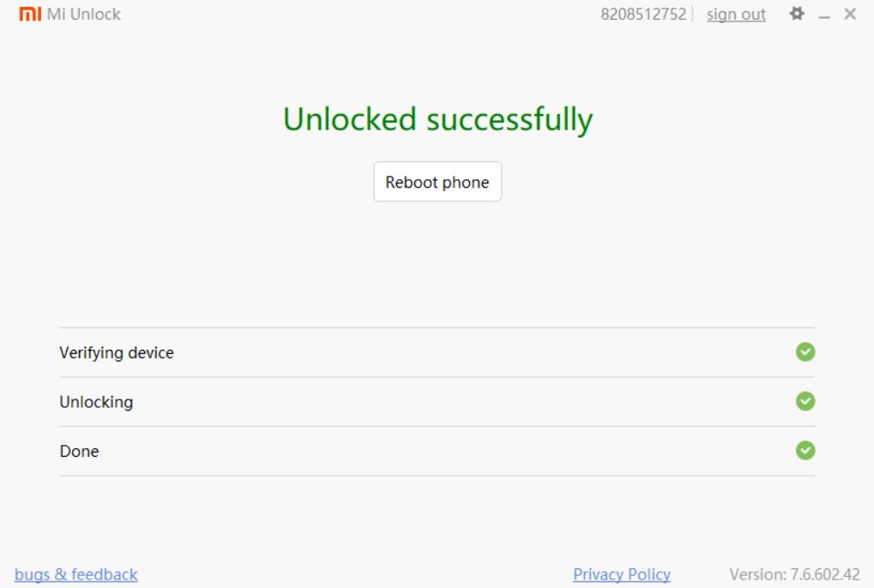Open the bugs & feedback link
The width and height of the screenshot is (874, 588).
(76, 574)
